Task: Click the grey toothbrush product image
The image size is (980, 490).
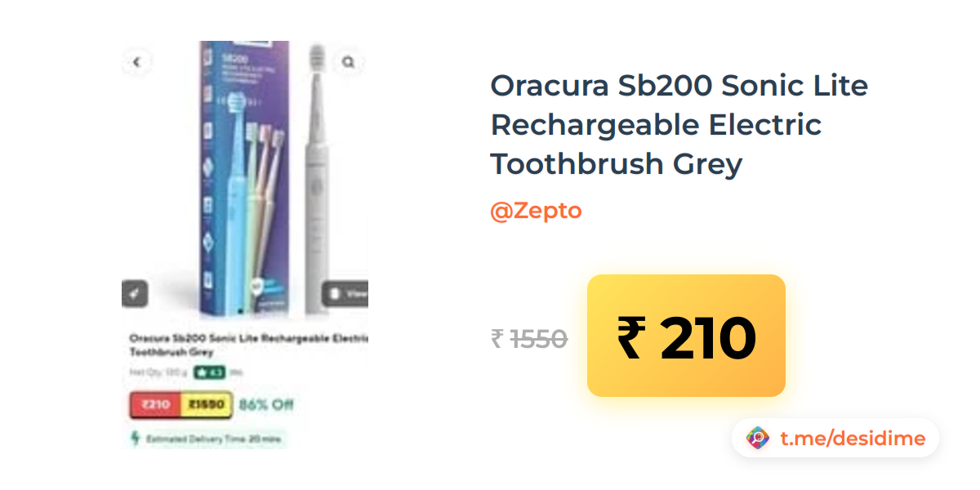Action: pos(319,178)
